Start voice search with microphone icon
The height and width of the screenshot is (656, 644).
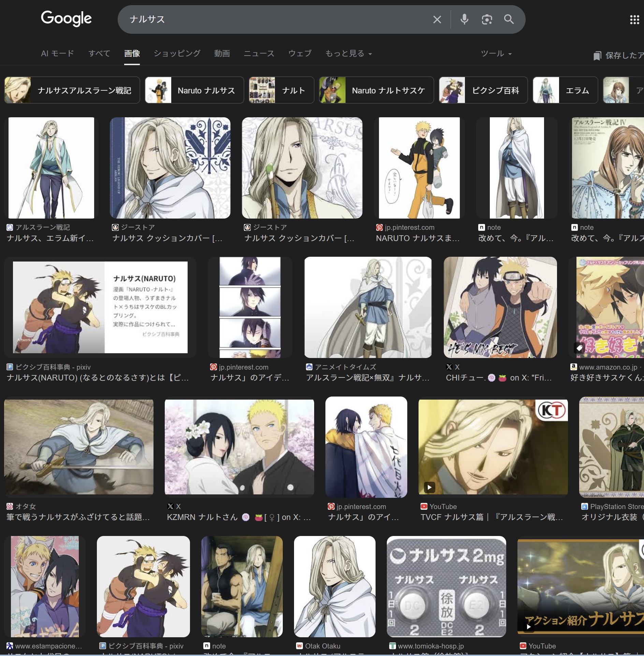point(464,19)
